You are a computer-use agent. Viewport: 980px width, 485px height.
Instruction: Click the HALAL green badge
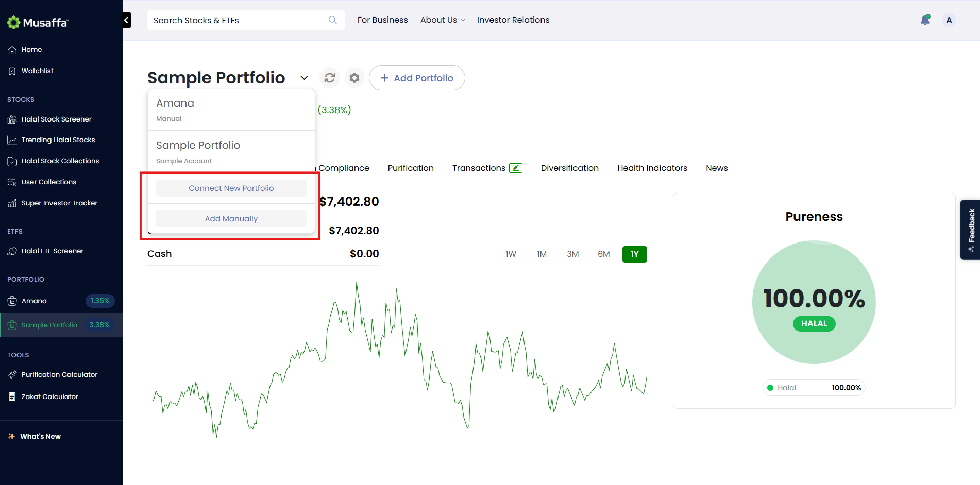tap(814, 324)
